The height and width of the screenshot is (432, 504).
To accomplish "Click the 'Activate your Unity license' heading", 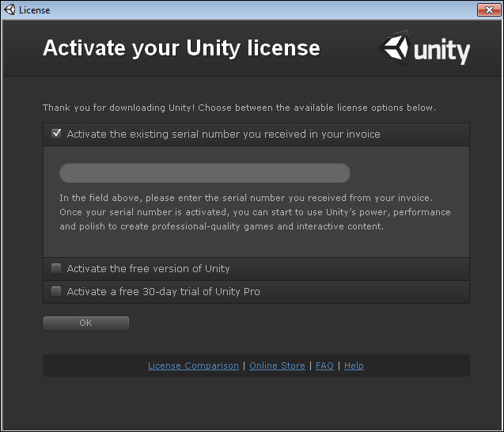I will pyautogui.click(x=182, y=48).
